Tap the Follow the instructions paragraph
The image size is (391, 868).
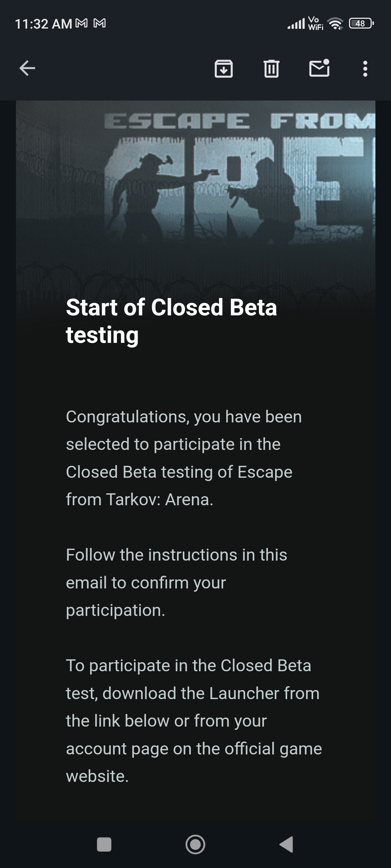coord(177,582)
